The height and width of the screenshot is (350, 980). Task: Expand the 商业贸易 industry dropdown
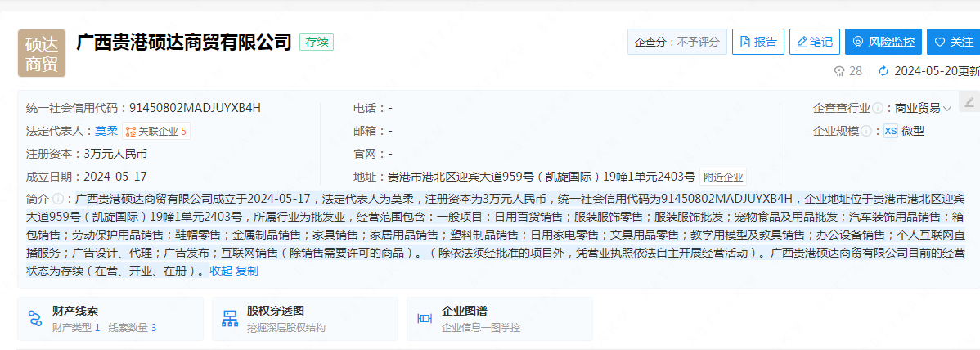(x=923, y=108)
